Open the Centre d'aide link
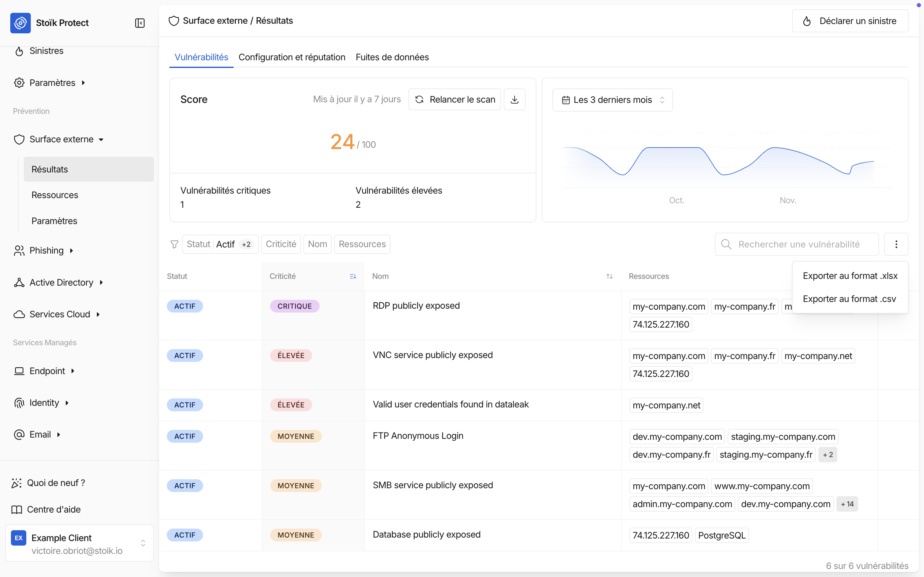This screenshot has width=924, height=577. [54, 509]
